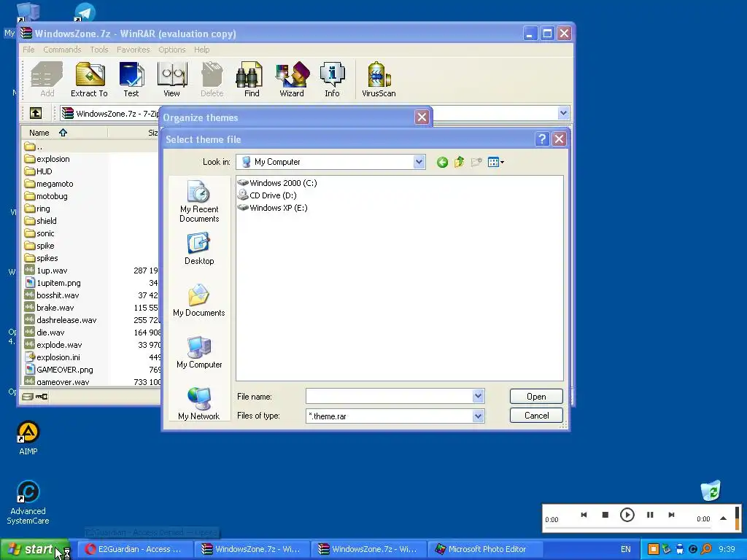The height and width of the screenshot is (560, 747).
Task: Open the File menu in WinRAR
Action: [x=28, y=50]
